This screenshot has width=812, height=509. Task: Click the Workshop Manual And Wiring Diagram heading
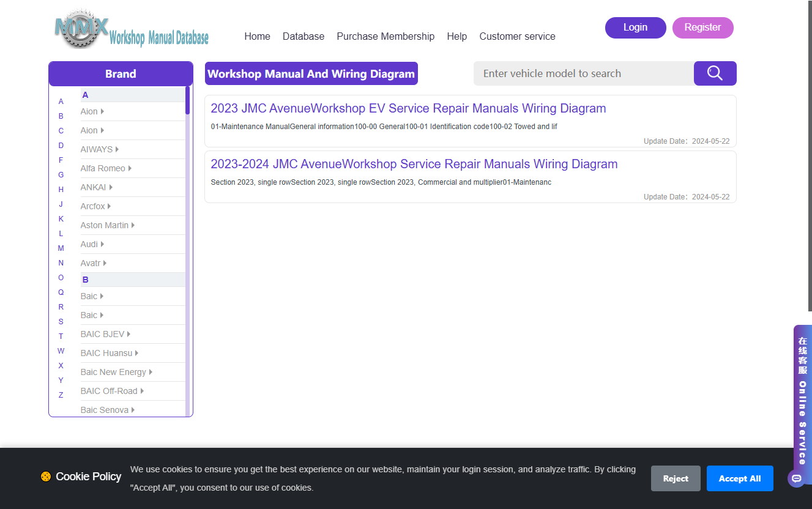click(x=311, y=73)
